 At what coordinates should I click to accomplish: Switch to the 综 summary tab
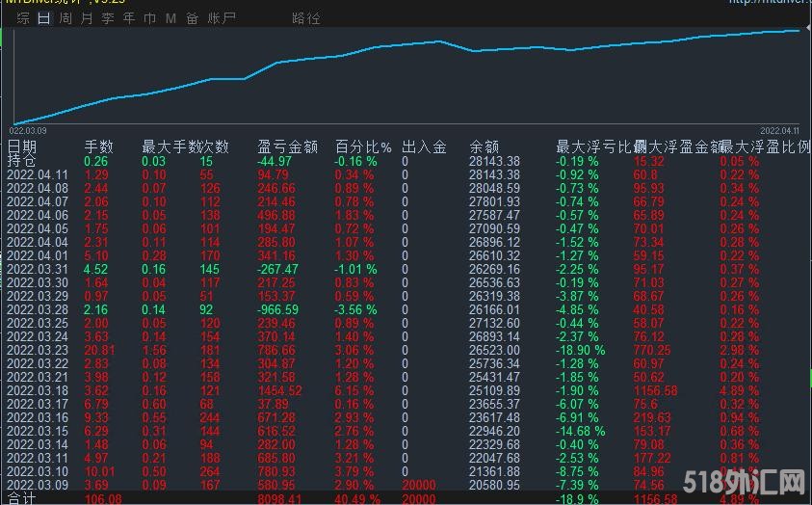(x=23, y=18)
